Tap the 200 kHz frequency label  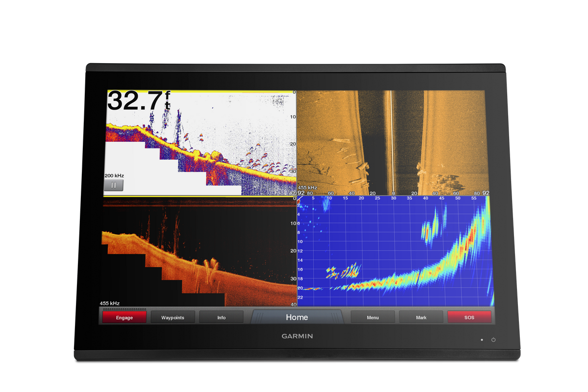click(113, 175)
